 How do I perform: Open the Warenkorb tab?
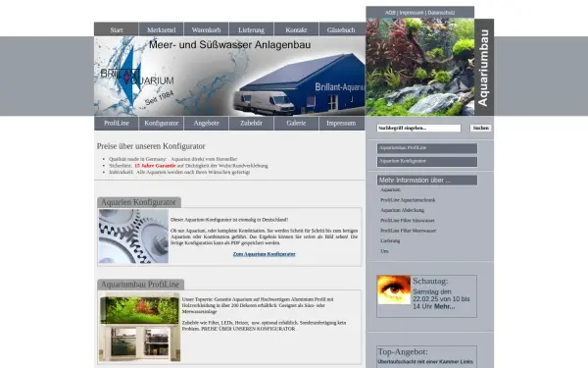206,29
